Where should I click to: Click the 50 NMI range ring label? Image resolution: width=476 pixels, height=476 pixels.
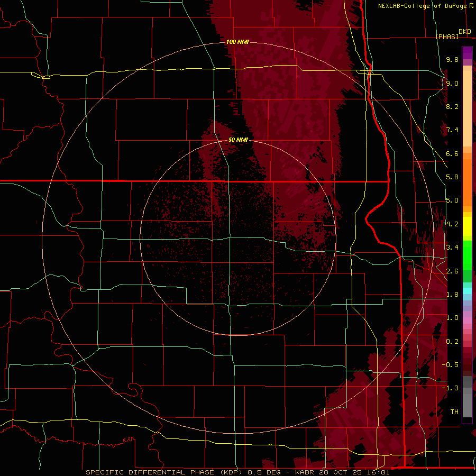coord(238,140)
